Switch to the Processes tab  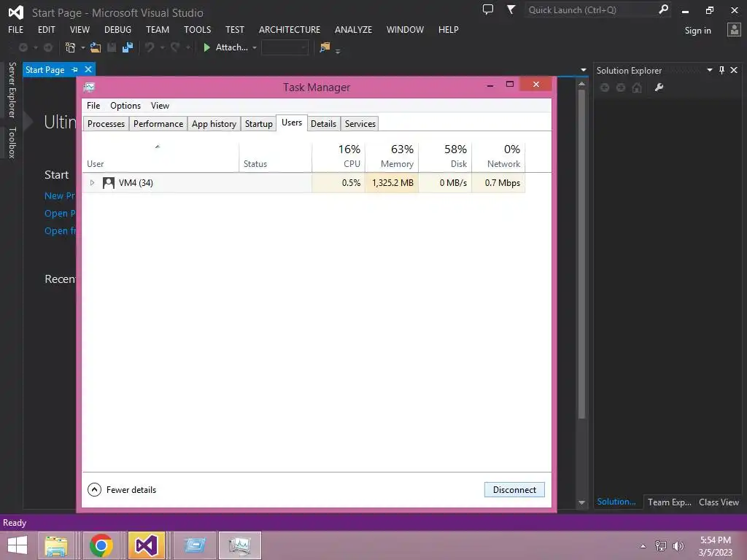click(x=106, y=124)
